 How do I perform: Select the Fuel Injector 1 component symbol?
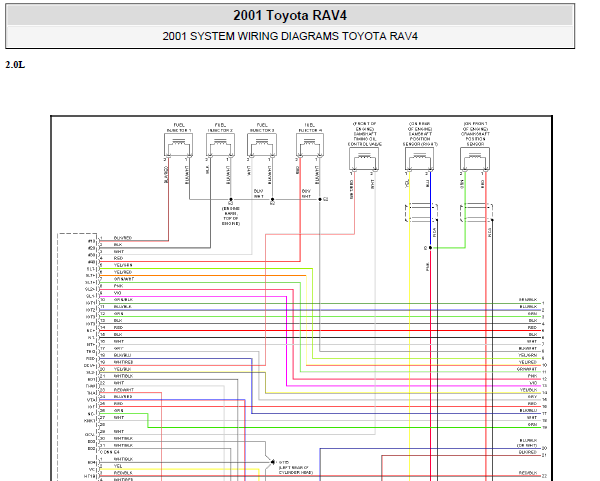click(178, 146)
